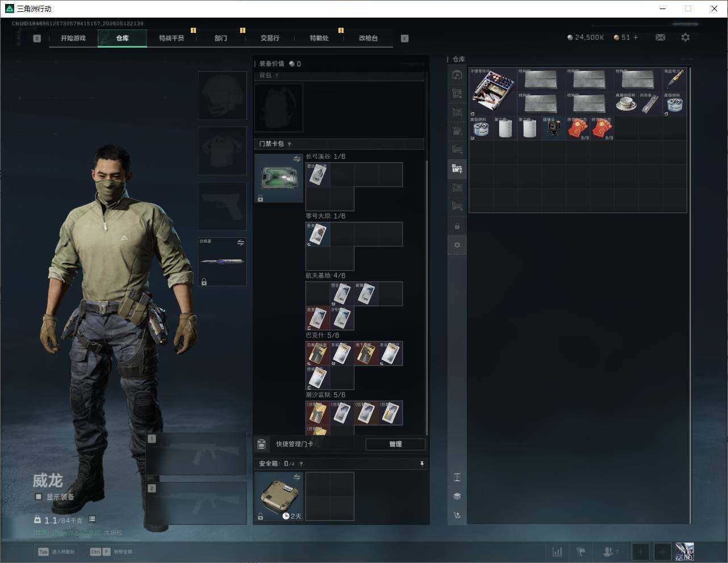Select the ornate dagger item in warehouse
The width and height of the screenshot is (728, 563).
[x=675, y=80]
